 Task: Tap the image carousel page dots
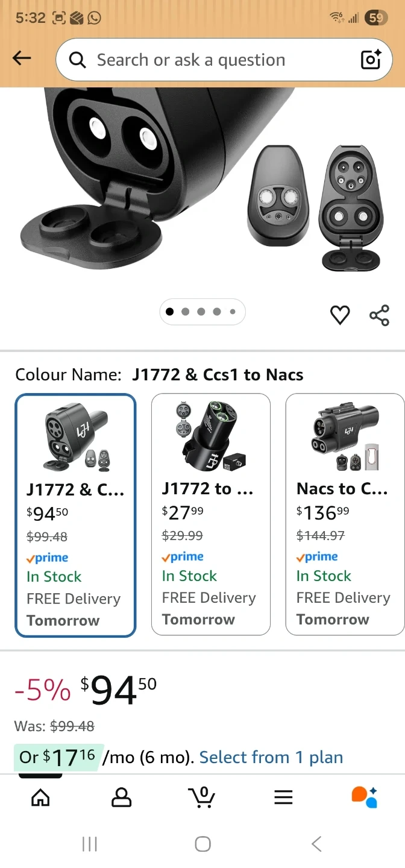(202, 312)
